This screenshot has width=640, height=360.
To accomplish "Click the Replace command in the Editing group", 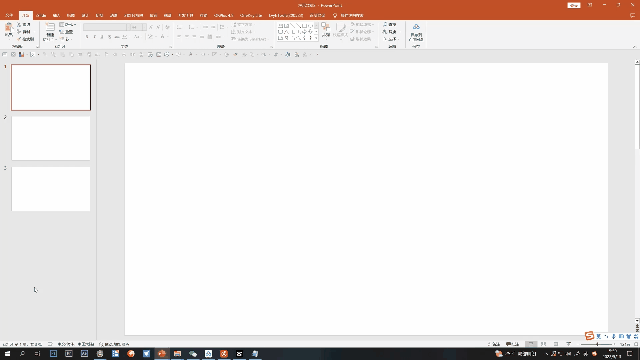I will [391, 32].
